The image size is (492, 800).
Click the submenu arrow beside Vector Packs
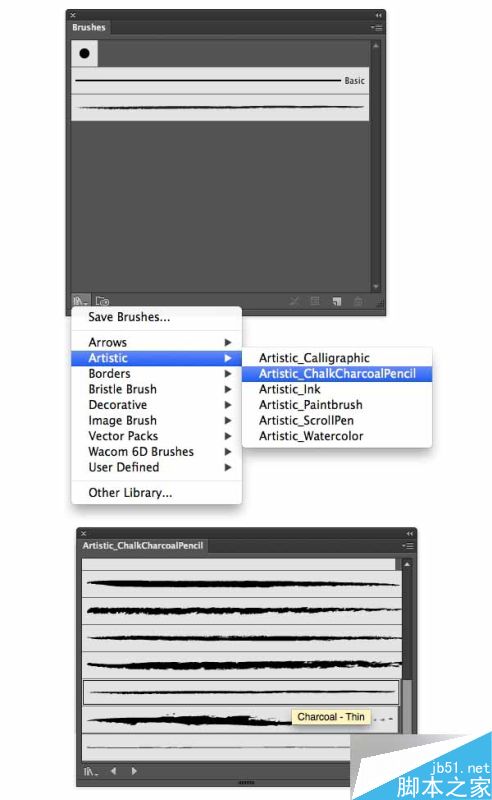(228, 436)
